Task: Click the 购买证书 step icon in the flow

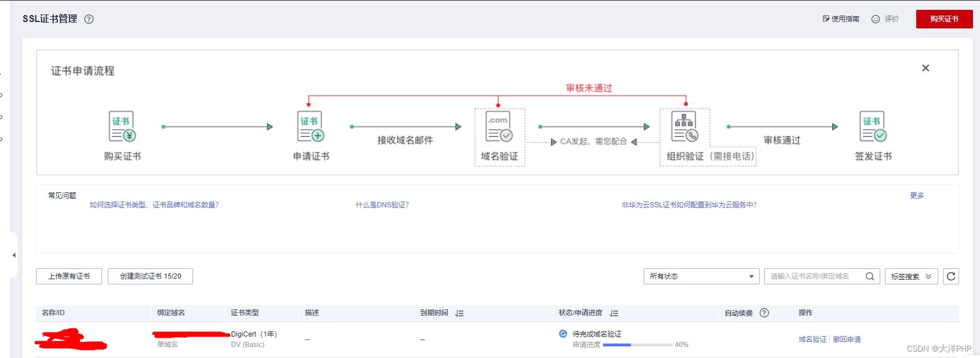Action: click(122, 126)
